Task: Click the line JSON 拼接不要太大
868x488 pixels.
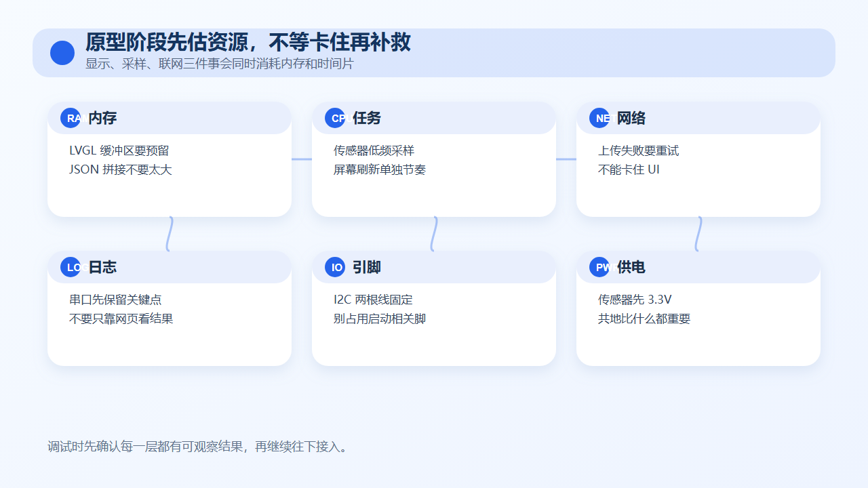Action: point(121,169)
